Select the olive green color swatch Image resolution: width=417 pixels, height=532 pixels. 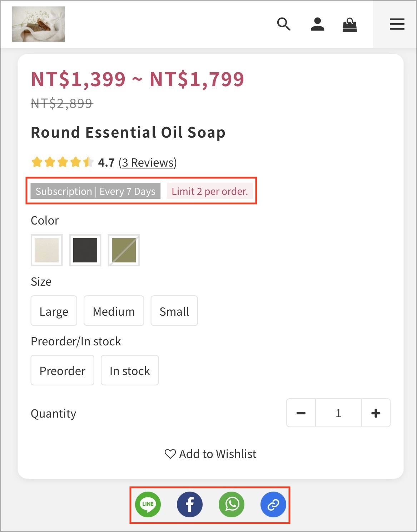pyautogui.click(x=124, y=250)
